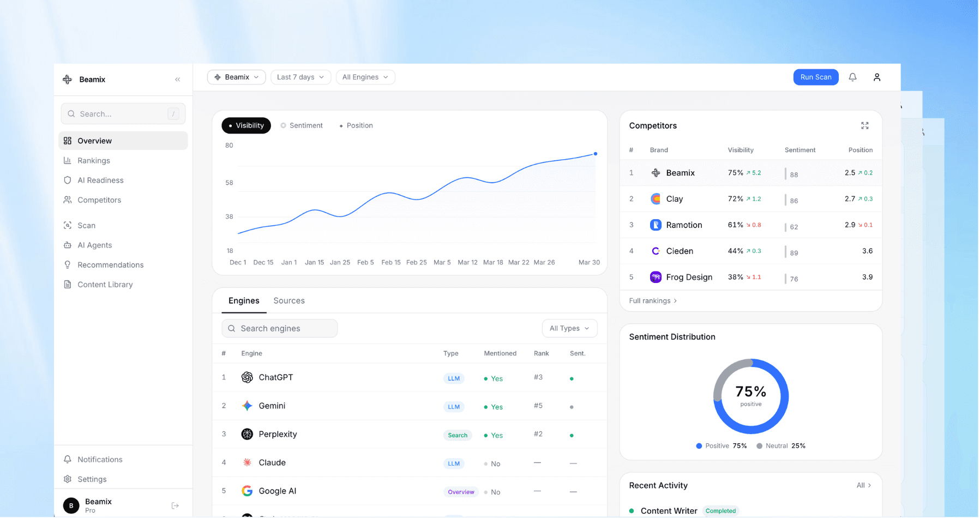Screen dimensions: 980x518
Task: Click the magnifier icon in Search engines field
Action: [232, 329]
